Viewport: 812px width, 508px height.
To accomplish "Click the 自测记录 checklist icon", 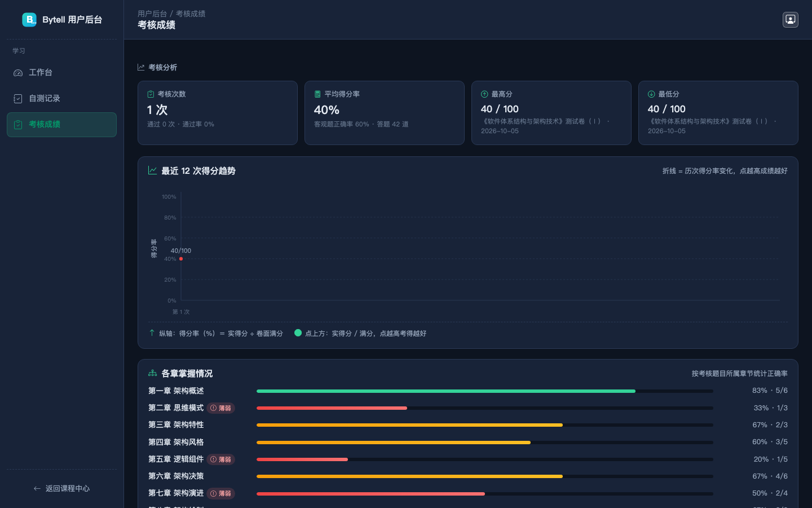I will click(18, 99).
